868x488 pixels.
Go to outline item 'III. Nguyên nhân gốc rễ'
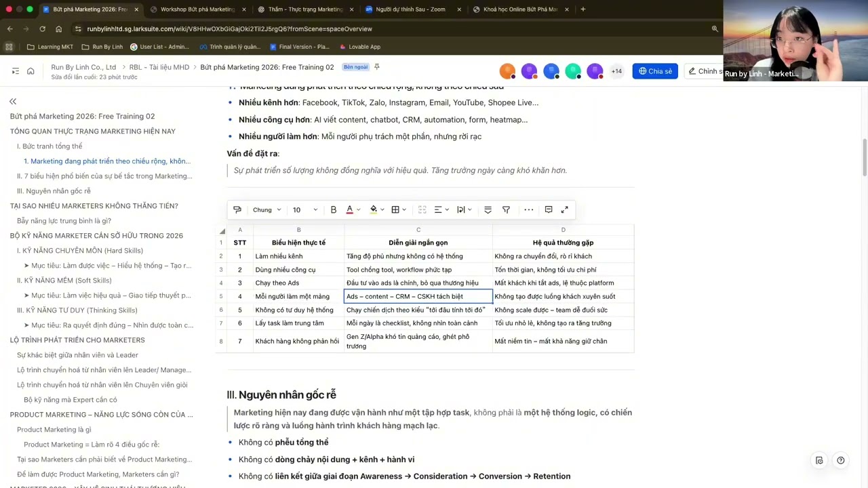54,191
